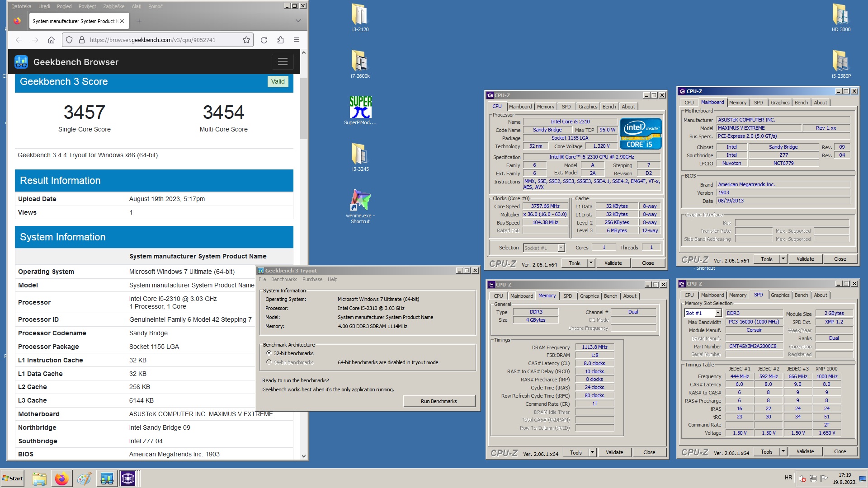868x488 pixels.
Task: Bookmark this page with the star icon
Action: [x=246, y=40]
